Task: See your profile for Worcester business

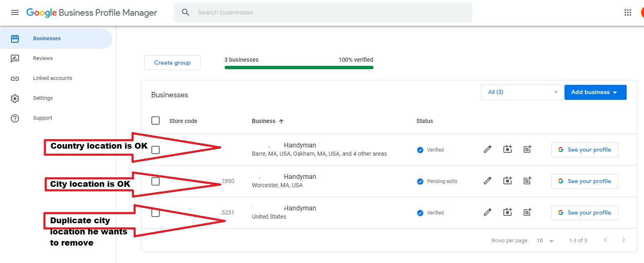Action: [x=584, y=181]
